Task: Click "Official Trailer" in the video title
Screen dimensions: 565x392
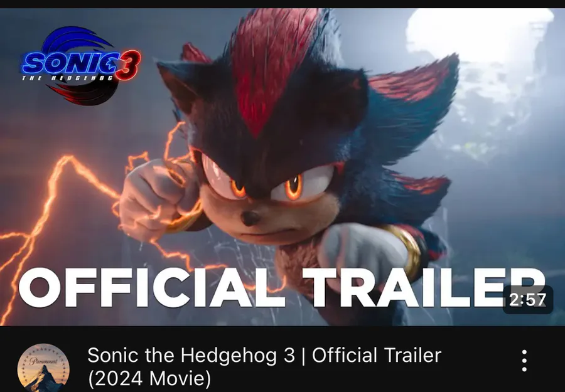Action: 377,355
